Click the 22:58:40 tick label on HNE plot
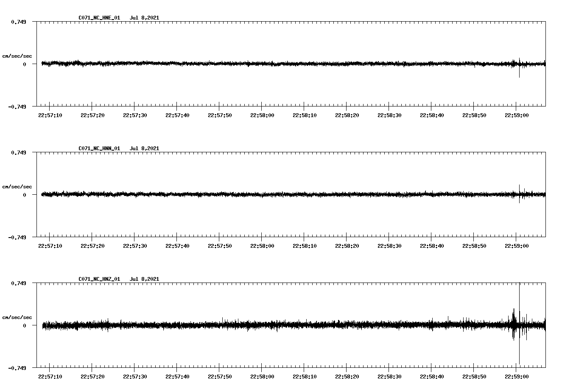 click(432, 115)
